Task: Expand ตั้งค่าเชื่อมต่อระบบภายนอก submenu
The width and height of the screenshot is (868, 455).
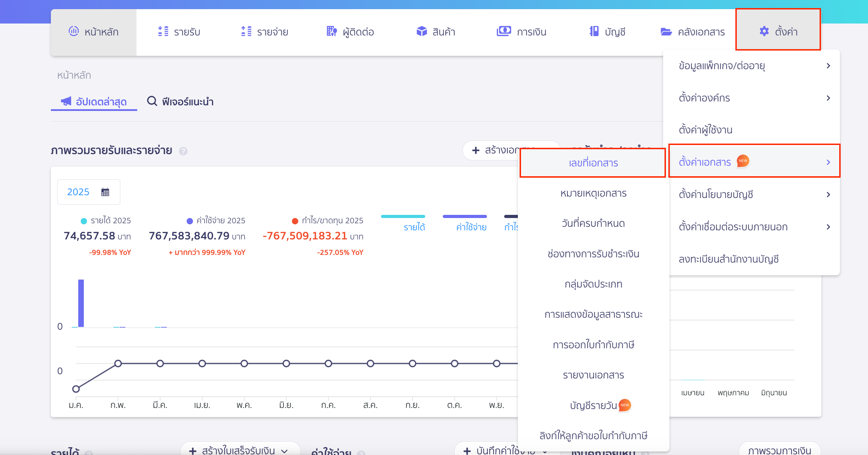Action: pos(754,227)
